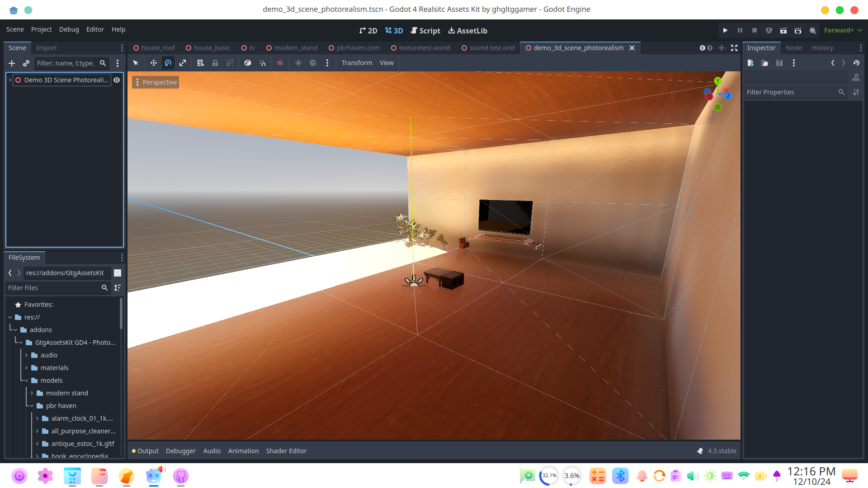The image size is (868, 488).
Task: Open the Project menu
Action: 41,29
